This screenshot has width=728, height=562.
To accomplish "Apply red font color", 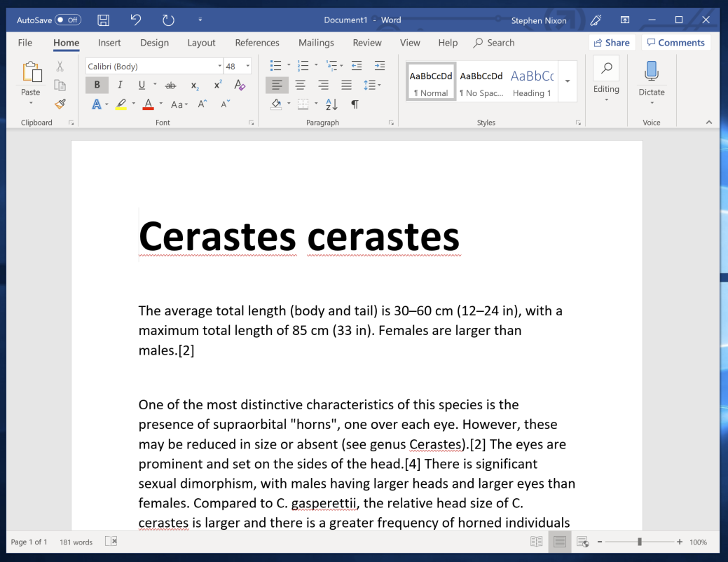I will point(148,104).
